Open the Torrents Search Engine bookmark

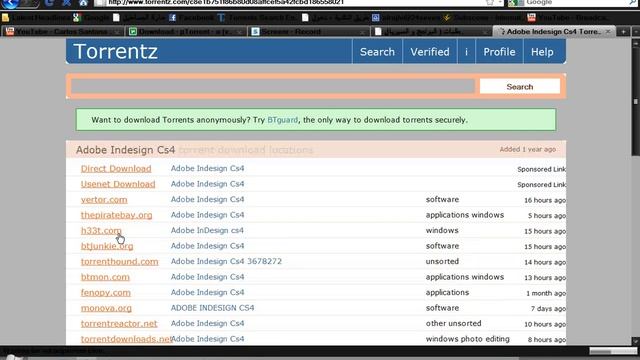tap(258, 18)
